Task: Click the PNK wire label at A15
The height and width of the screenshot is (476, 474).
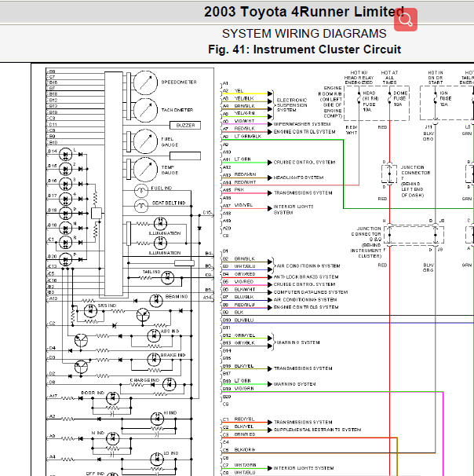Action: 239,190
